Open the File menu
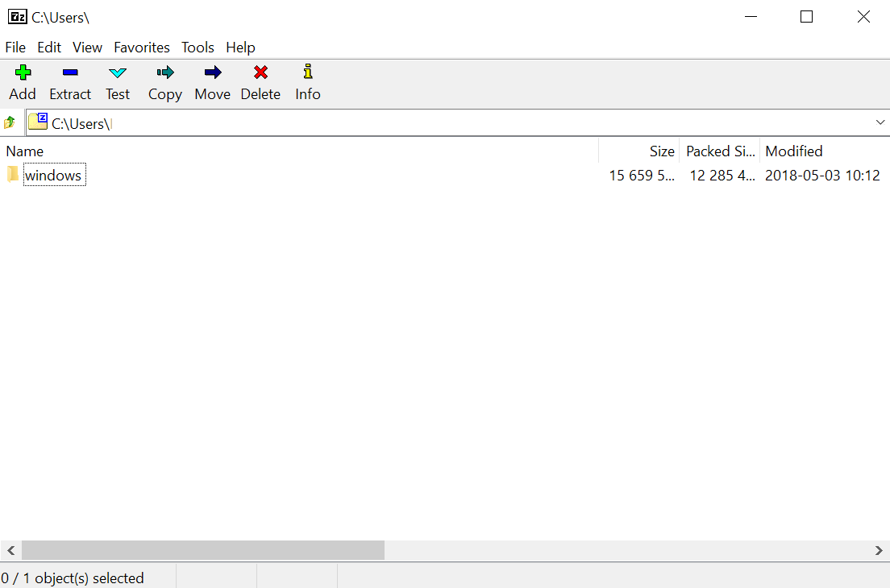Image resolution: width=890 pixels, height=588 pixels. [x=15, y=47]
